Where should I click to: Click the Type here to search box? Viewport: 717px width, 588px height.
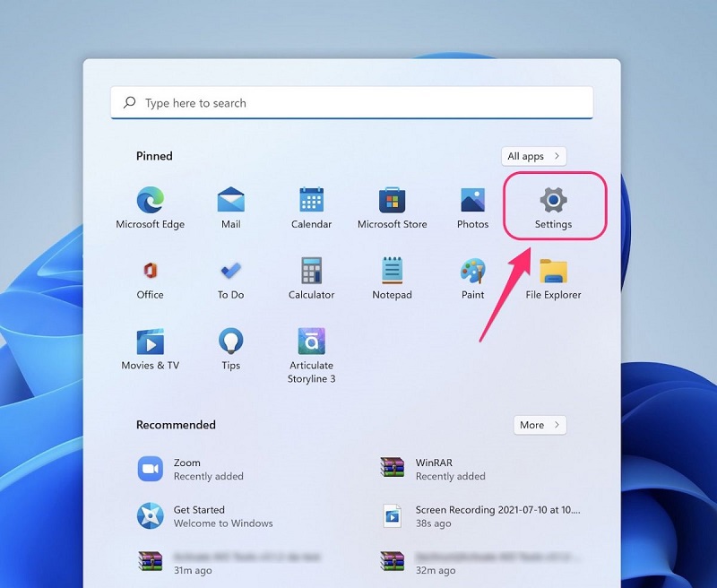coord(351,103)
